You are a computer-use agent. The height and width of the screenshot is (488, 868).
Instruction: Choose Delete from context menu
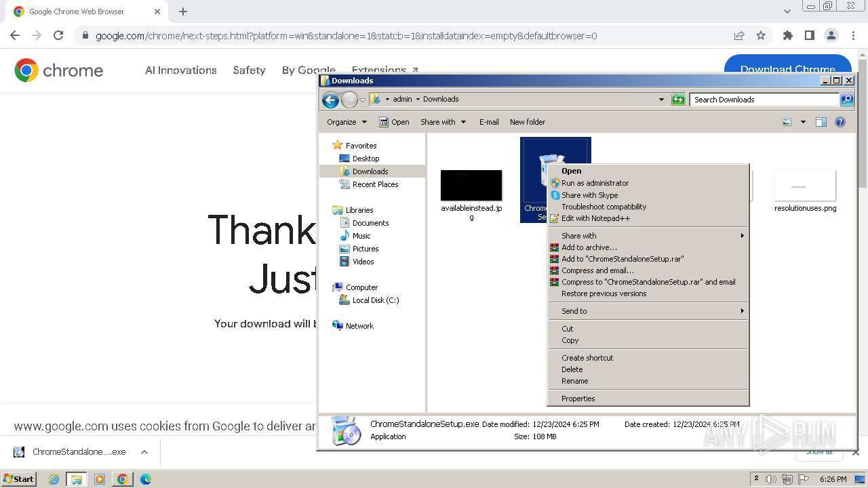tap(648, 369)
